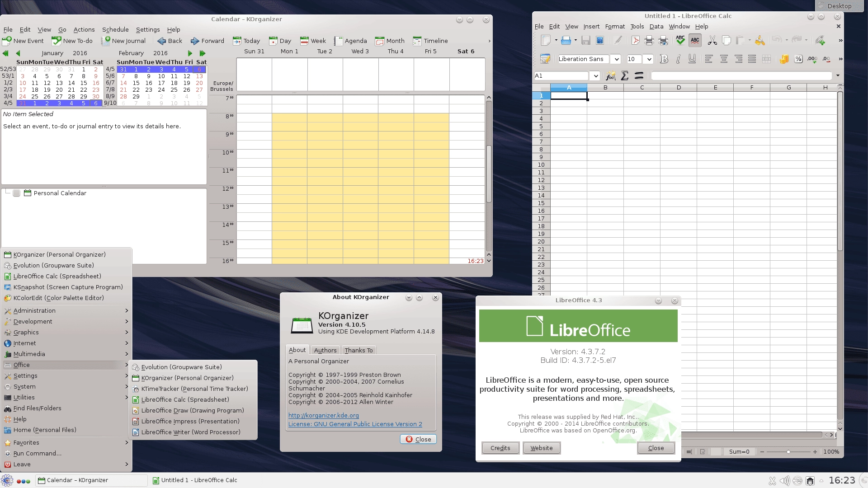The width and height of the screenshot is (868, 488).
Task: Open the Name Box dropdown in Calc
Action: 595,76
